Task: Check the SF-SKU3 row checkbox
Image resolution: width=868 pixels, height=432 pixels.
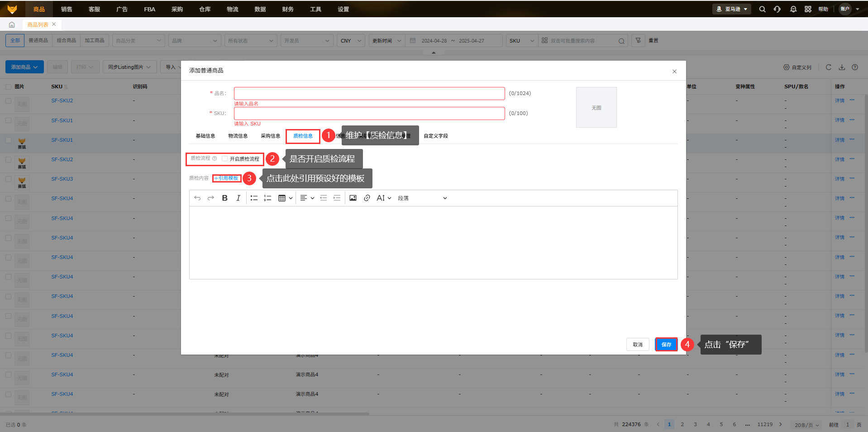Action: point(8,179)
